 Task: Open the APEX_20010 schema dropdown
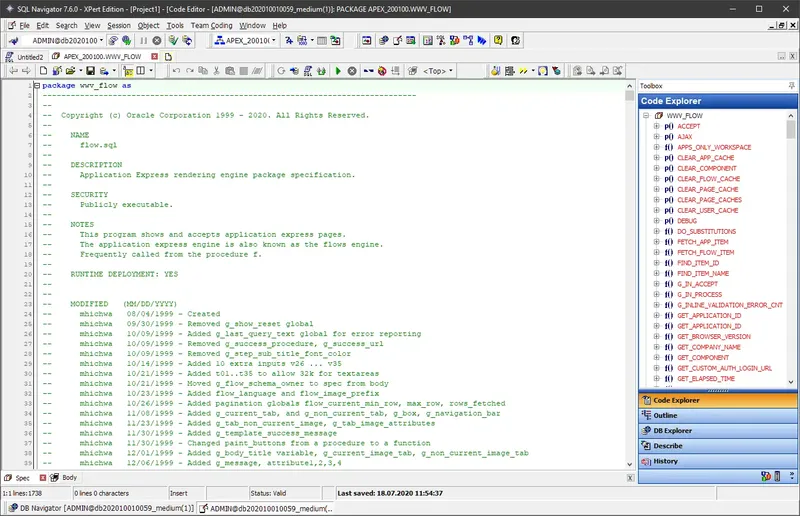tap(273, 40)
